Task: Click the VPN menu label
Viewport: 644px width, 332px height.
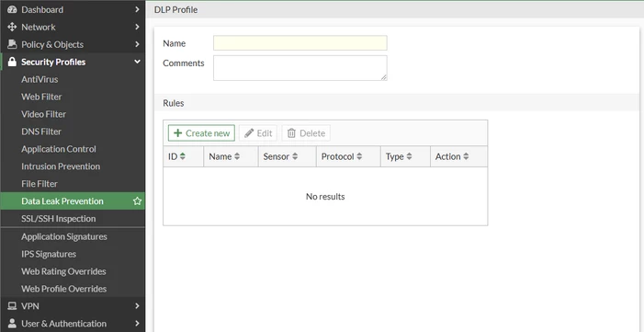Action: pos(30,306)
